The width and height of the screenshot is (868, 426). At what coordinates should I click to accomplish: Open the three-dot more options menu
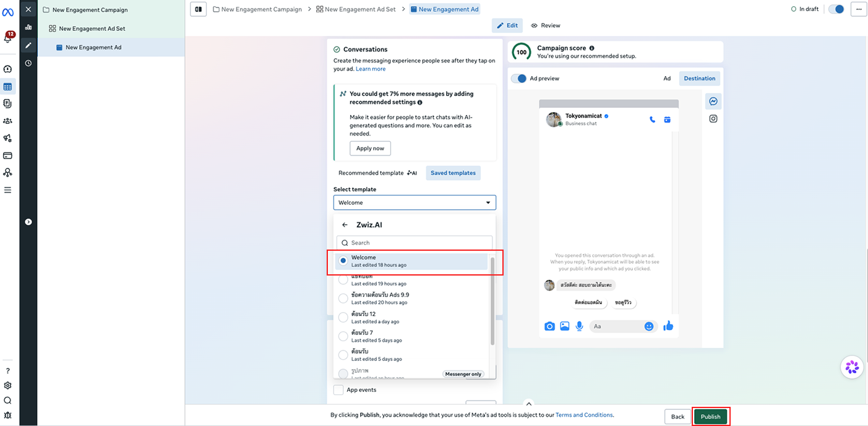tap(857, 9)
